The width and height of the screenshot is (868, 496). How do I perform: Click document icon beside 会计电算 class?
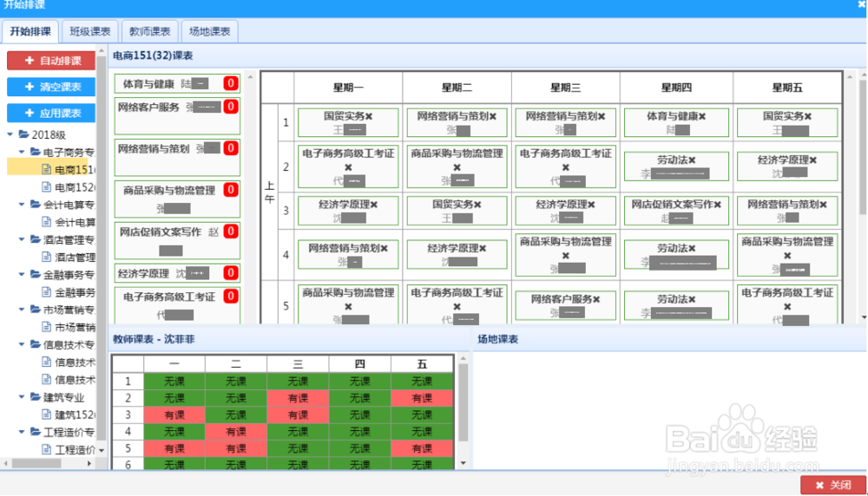click(47, 222)
